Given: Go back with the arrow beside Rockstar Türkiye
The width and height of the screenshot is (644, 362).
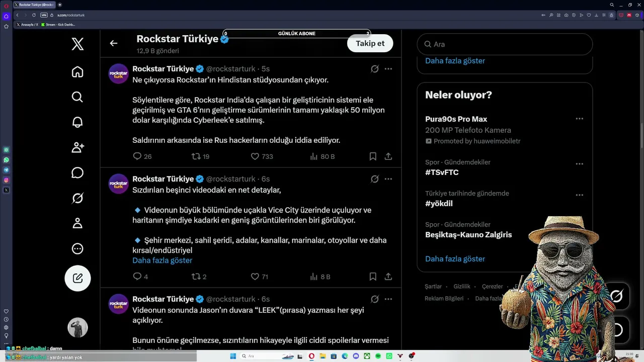Looking at the screenshot, I should pyautogui.click(x=114, y=43).
